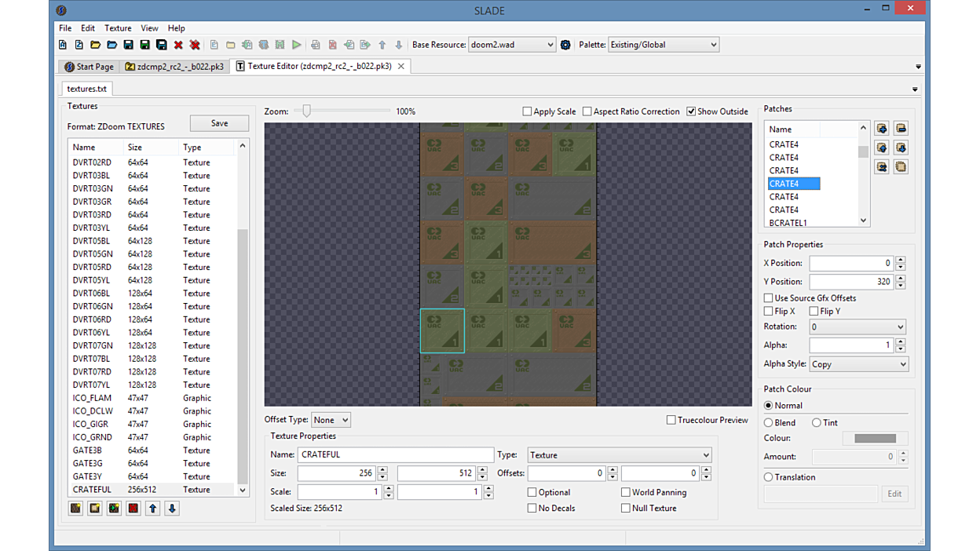Switch to the Start Page tab
The width and height of the screenshot is (980, 551).
89,67
